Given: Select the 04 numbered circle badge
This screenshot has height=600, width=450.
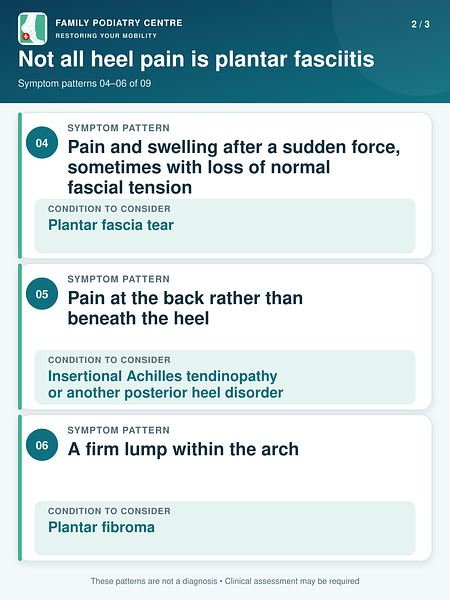Looking at the screenshot, I should 42,143.
